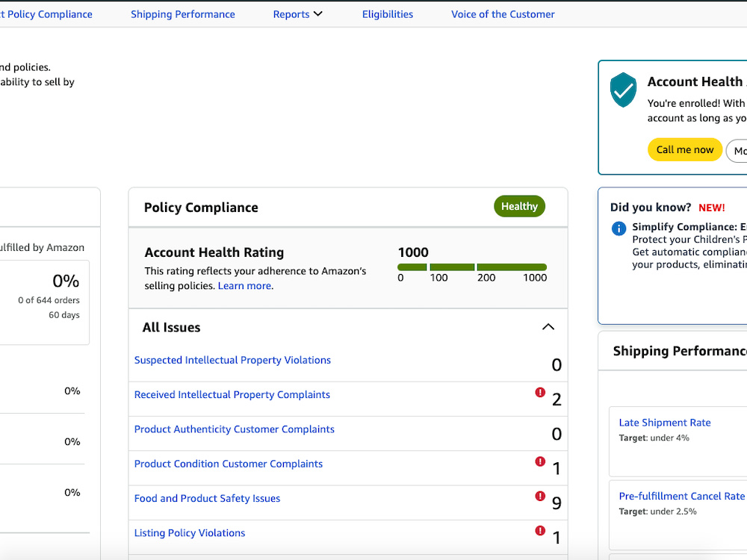Click red alert icon for Product Condition Customer Complaints

pos(540,461)
